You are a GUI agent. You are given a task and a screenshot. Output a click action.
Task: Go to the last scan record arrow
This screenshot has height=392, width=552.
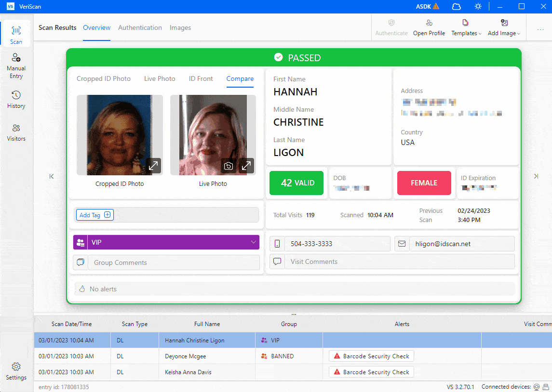[536, 176]
